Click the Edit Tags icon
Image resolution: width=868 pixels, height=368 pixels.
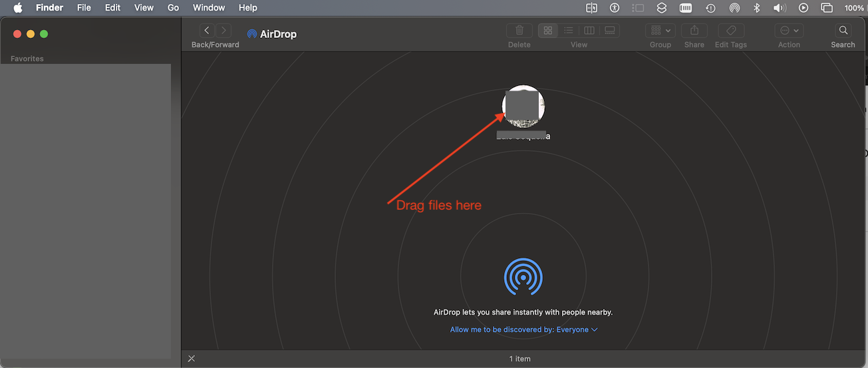click(x=731, y=31)
